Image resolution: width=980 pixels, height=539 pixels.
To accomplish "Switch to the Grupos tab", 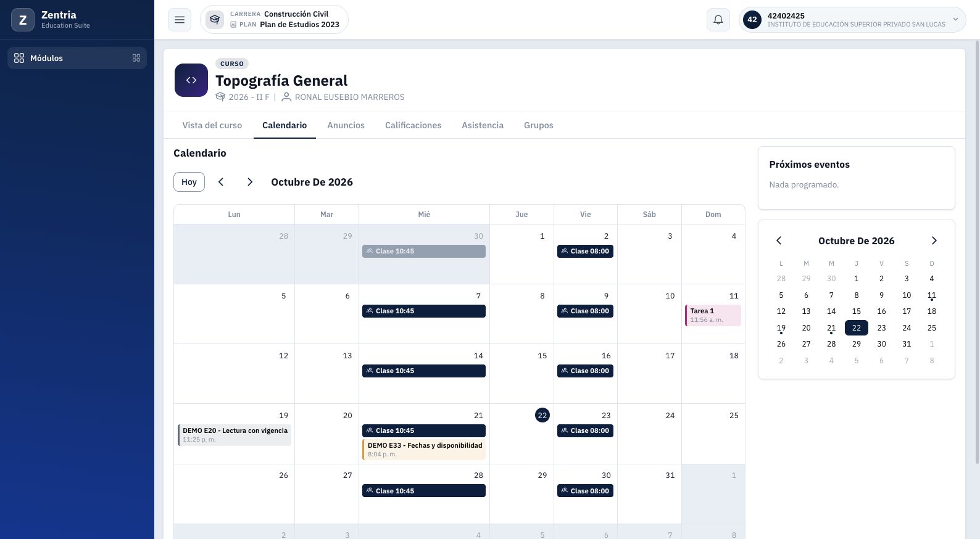I will pyautogui.click(x=539, y=125).
